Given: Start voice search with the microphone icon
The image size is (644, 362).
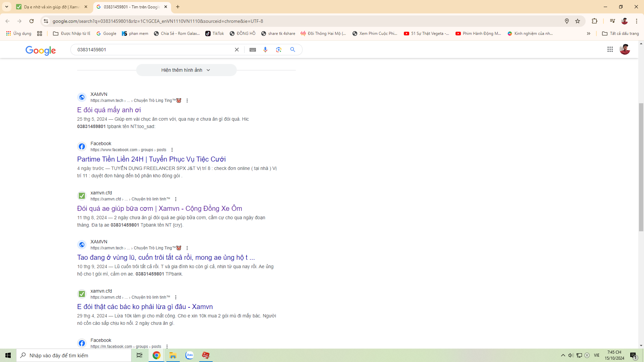Looking at the screenshot, I should (265, 50).
